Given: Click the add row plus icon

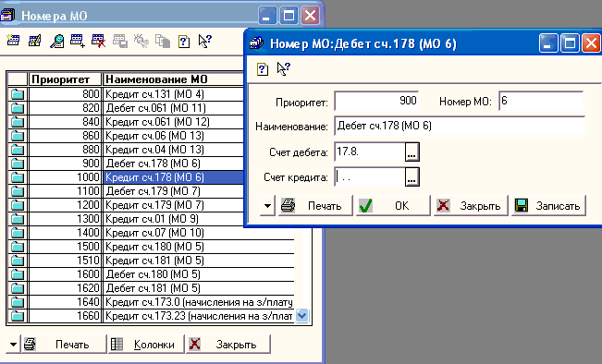Looking at the screenshot, I should 78,41.
